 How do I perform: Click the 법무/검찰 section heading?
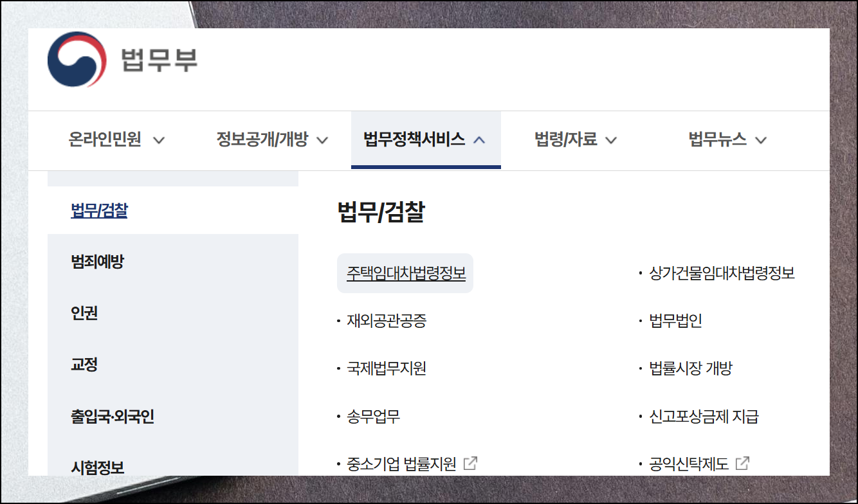381,212
